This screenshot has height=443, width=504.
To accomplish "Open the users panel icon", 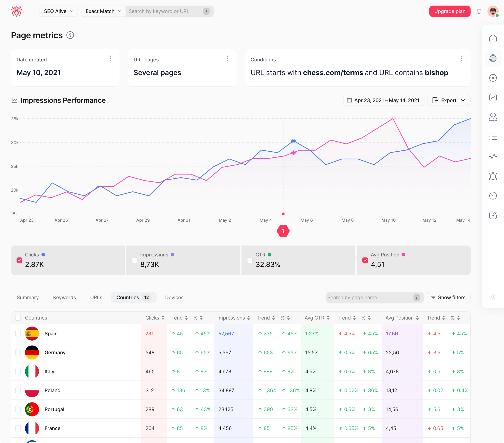I will [493, 118].
